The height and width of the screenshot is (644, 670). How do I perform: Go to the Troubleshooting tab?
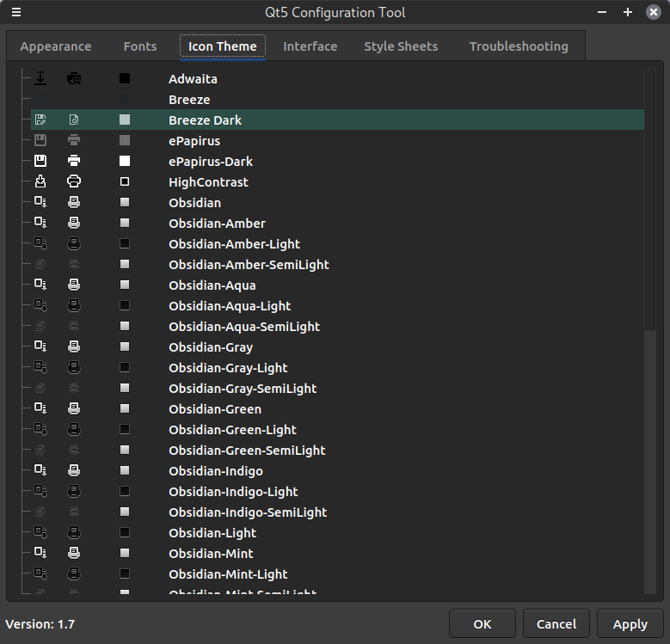[x=519, y=46]
